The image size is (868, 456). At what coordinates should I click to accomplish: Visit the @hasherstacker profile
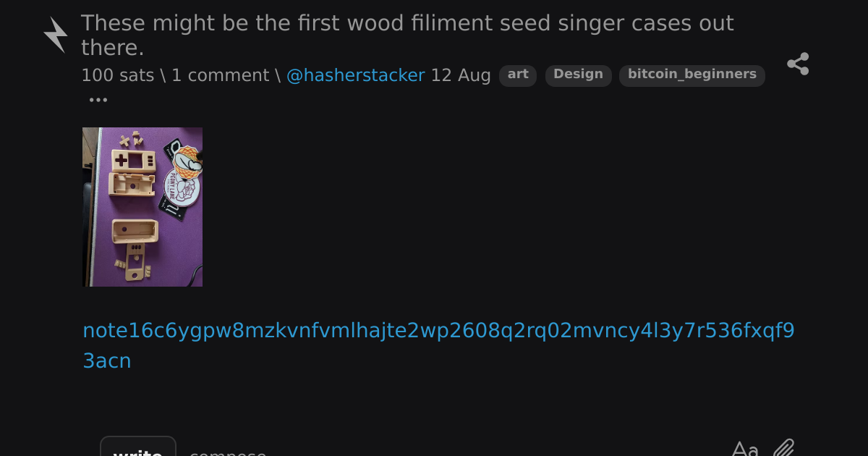(356, 75)
